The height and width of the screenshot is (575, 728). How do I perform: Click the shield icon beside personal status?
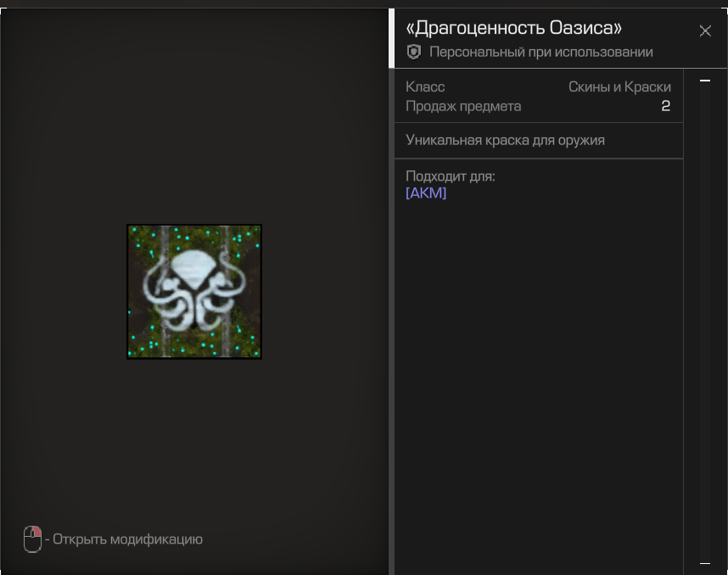(414, 53)
